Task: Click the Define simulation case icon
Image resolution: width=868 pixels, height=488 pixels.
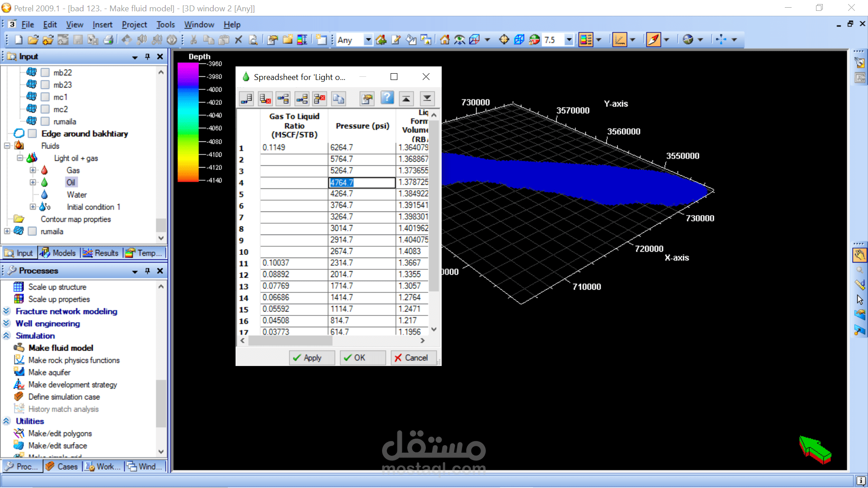Action: pos(19,396)
